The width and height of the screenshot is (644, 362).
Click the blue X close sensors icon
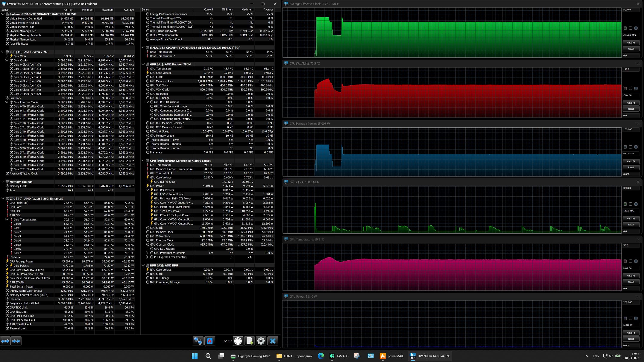(272, 341)
